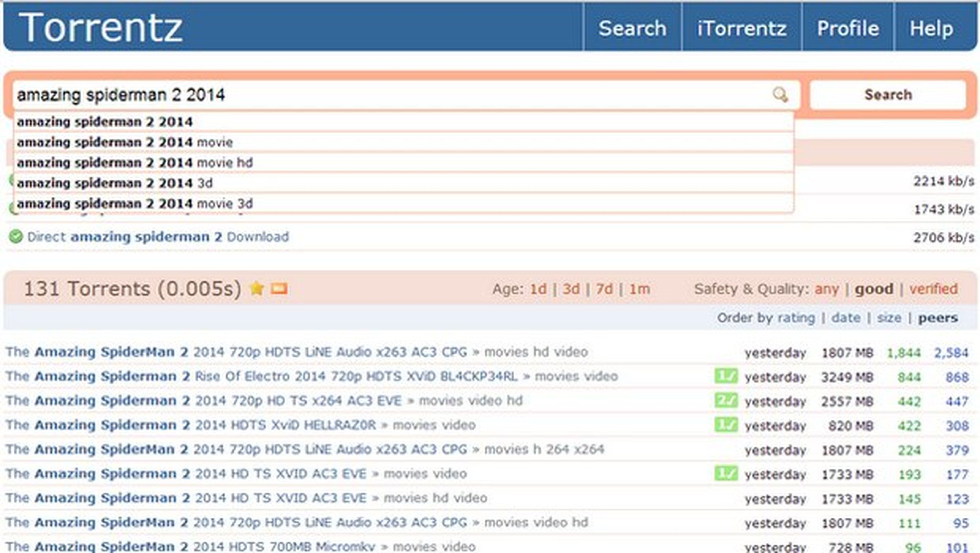The image size is (980, 553).
Task: Select suggestion 'amazing spiderman 2 2014 movie hd'
Action: 404,163
